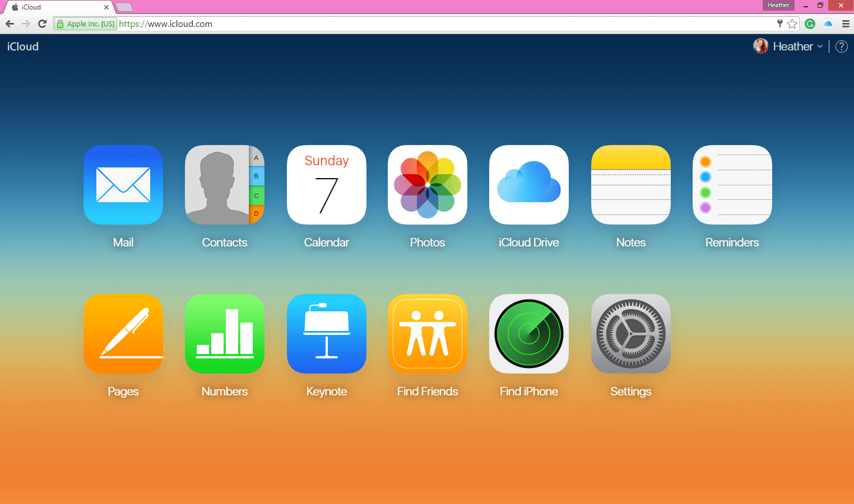Screen dimensions: 854x504
Task: Click the saved password key icon
Action: (779, 24)
